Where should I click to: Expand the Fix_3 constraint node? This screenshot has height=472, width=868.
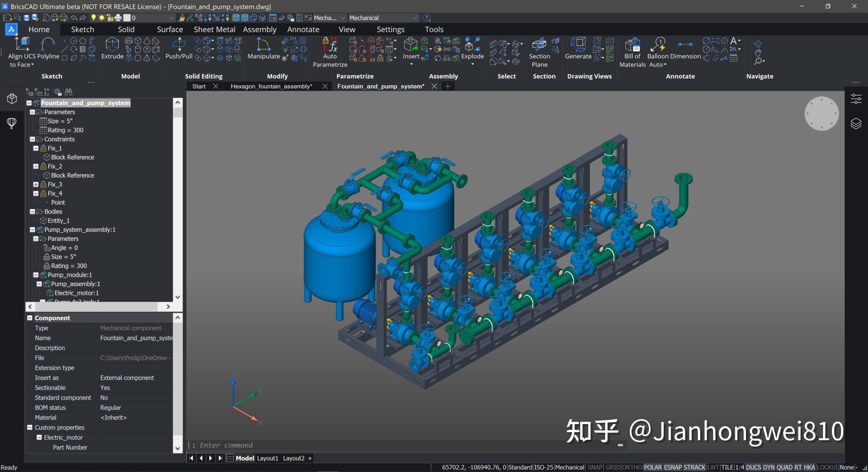(36, 184)
